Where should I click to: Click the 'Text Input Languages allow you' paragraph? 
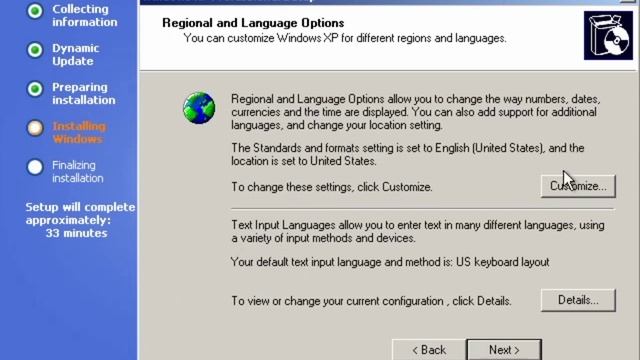(x=418, y=231)
